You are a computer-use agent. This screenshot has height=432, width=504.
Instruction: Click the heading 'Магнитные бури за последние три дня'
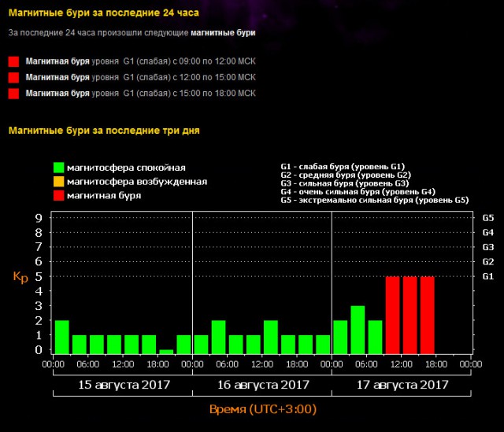(x=102, y=129)
